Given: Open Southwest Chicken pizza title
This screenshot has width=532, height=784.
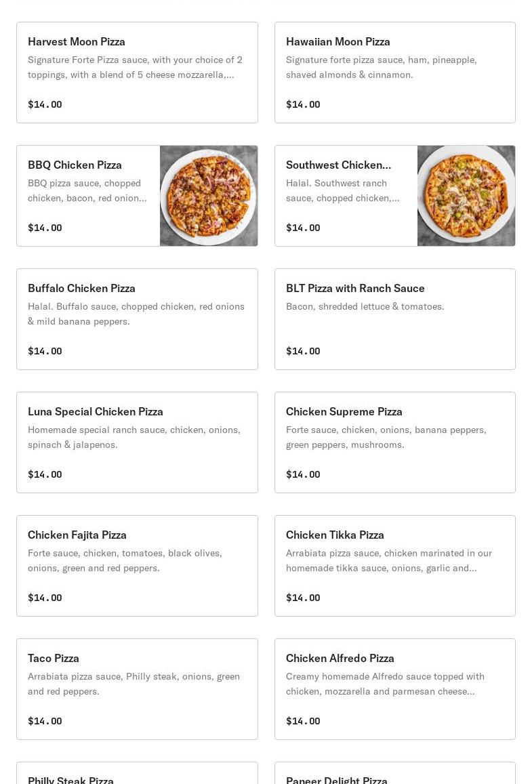Looking at the screenshot, I should (338, 165).
